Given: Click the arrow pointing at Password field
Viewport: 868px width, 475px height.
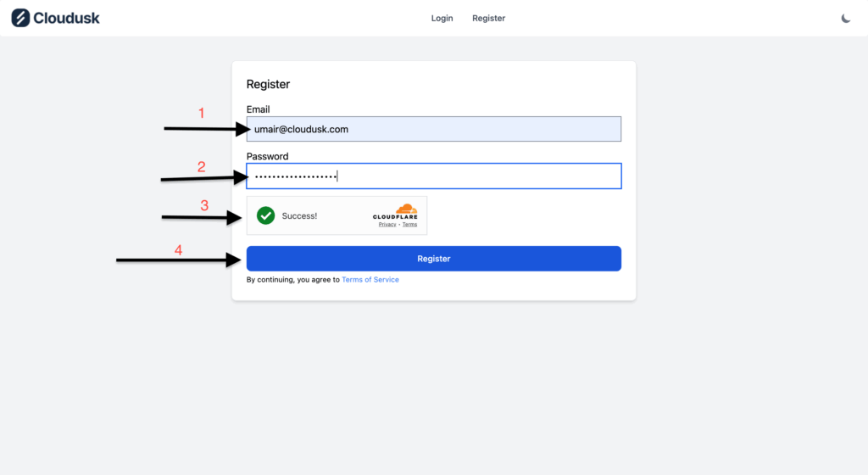Looking at the screenshot, I should [203, 178].
